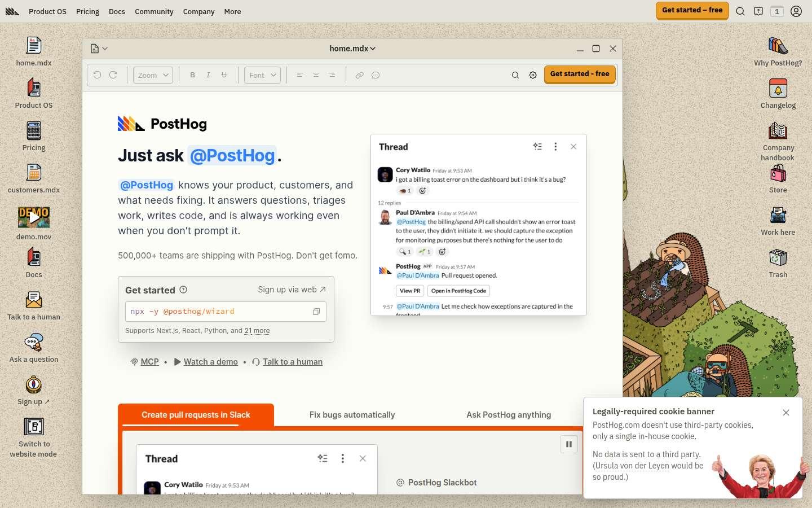
Task: Play demo.mov video thumbnail
Action: coord(34,217)
